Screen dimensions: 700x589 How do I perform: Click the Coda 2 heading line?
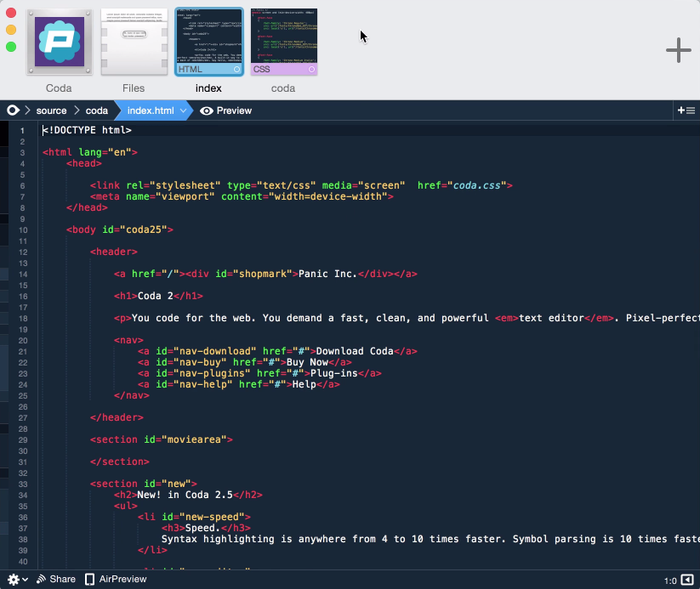pos(158,296)
